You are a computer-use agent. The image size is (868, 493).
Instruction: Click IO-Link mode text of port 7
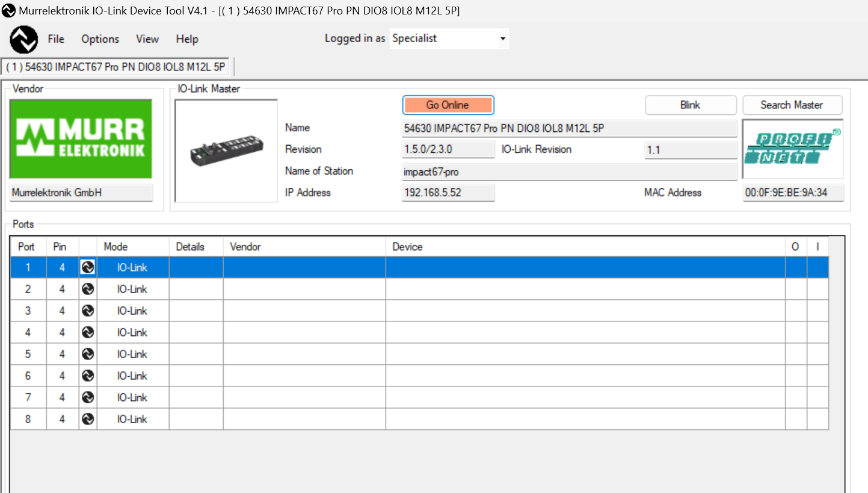(132, 397)
